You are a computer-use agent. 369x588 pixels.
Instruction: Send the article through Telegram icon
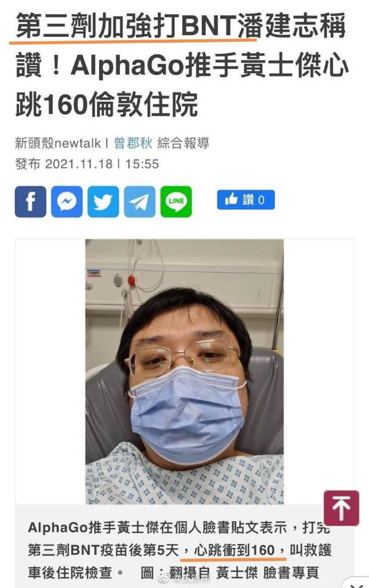[140, 202]
